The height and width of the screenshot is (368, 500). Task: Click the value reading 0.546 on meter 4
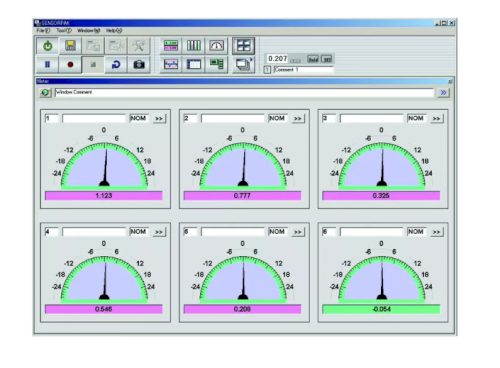pos(103,309)
